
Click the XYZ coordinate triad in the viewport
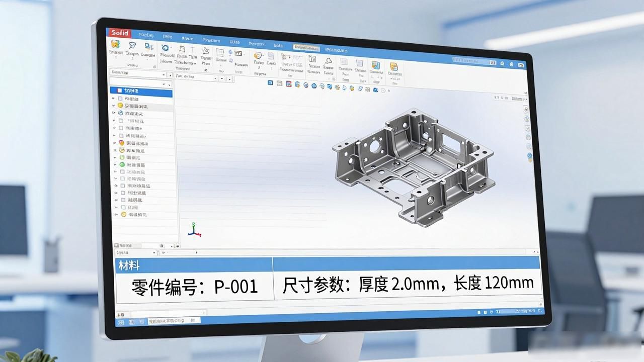194,230
